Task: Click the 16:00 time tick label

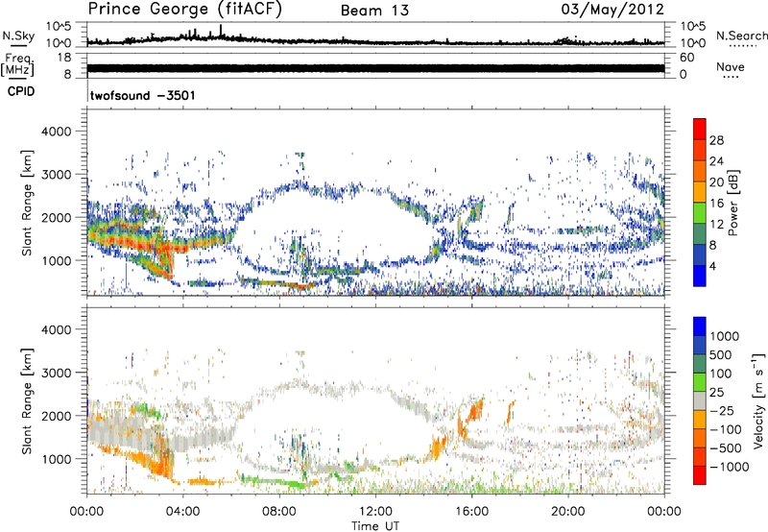Action: pyautogui.click(x=471, y=512)
